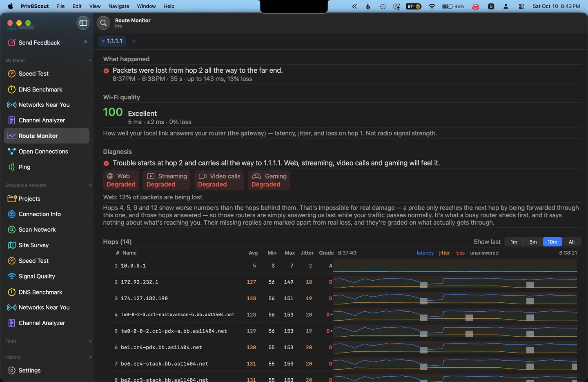Open Networks Near You under Onboard a Network
This screenshot has height=382, width=588.
pyautogui.click(x=47, y=307)
